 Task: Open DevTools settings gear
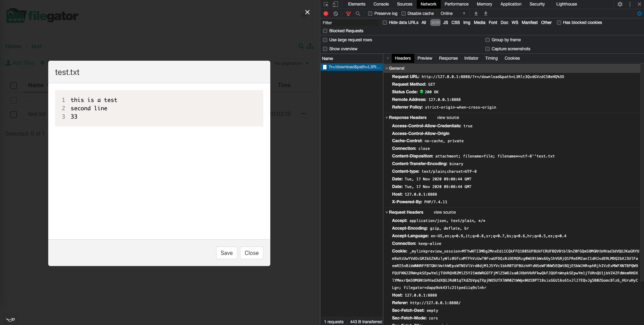pyautogui.click(x=620, y=4)
